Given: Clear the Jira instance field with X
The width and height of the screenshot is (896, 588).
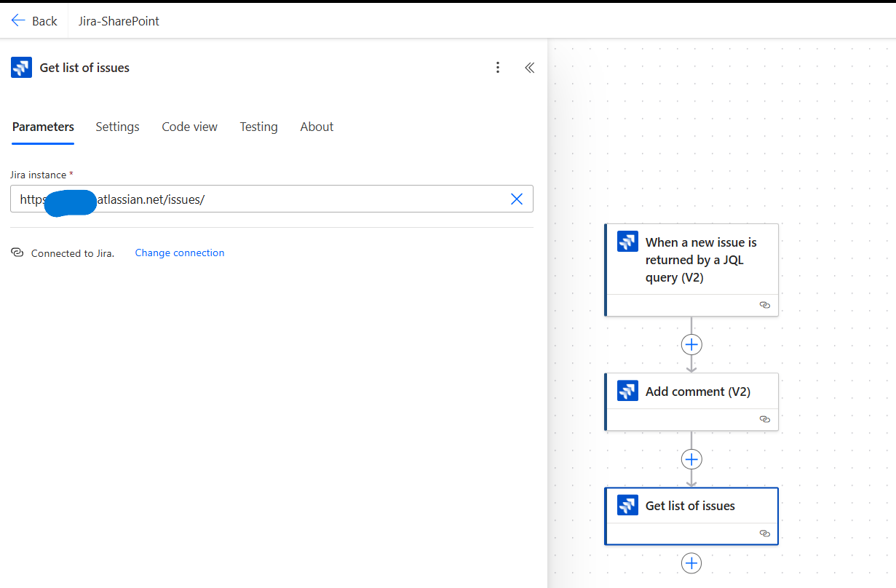Looking at the screenshot, I should click(x=517, y=199).
